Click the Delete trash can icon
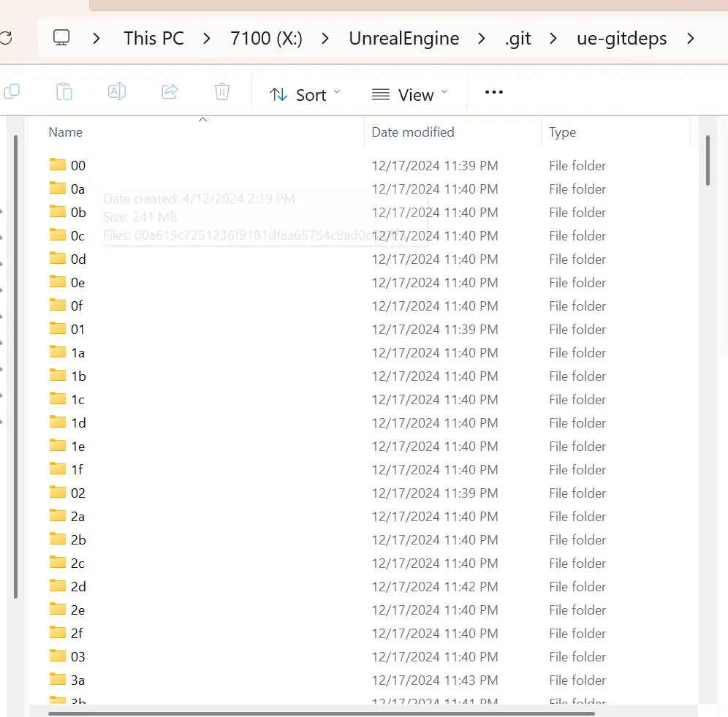 [222, 92]
